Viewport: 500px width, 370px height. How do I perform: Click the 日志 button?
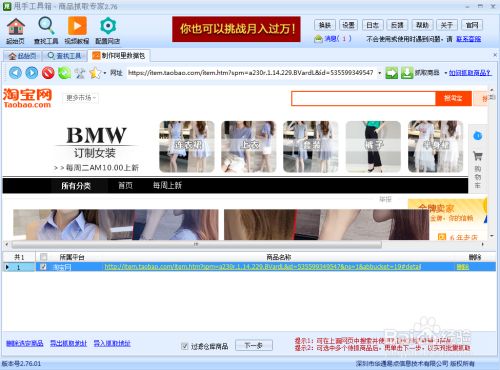coord(373,25)
